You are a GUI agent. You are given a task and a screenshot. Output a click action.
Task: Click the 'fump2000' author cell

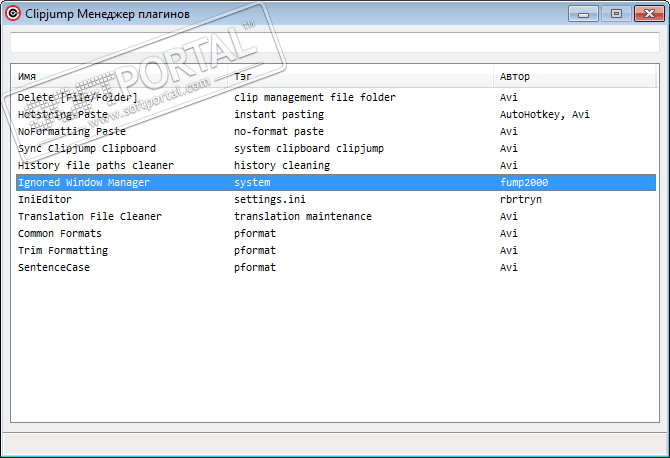pos(523,182)
